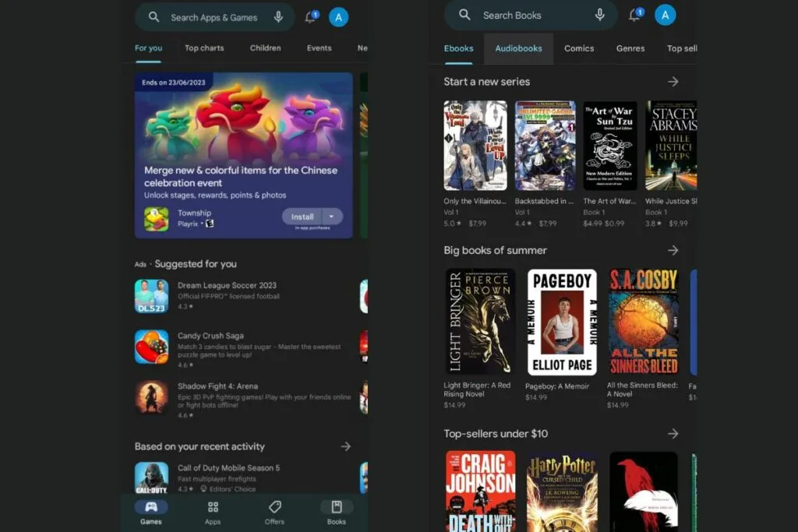Tap 'All the Sinners Bleed: A Novel' title
This screenshot has width=798, height=532.
pyautogui.click(x=642, y=389)
